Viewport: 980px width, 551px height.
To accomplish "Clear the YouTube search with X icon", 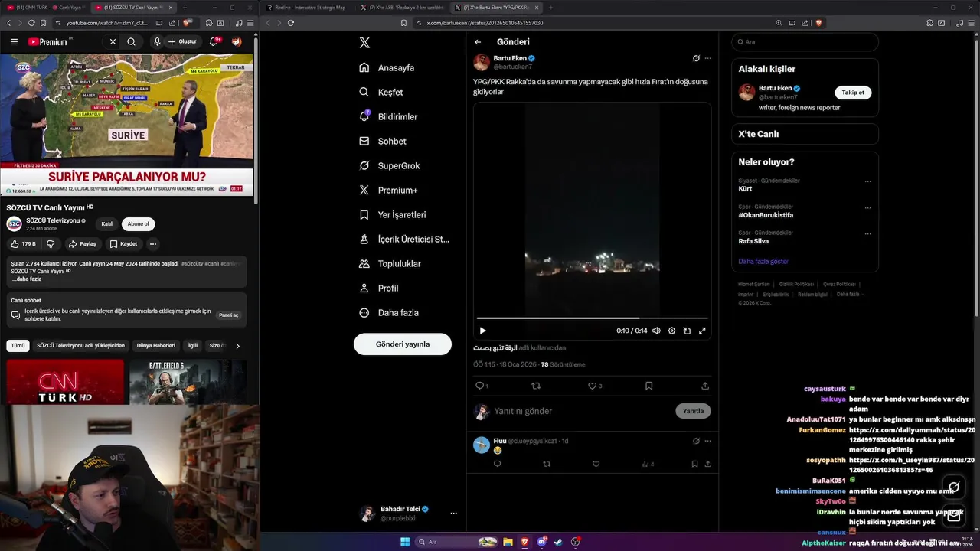I will point(113,42).
